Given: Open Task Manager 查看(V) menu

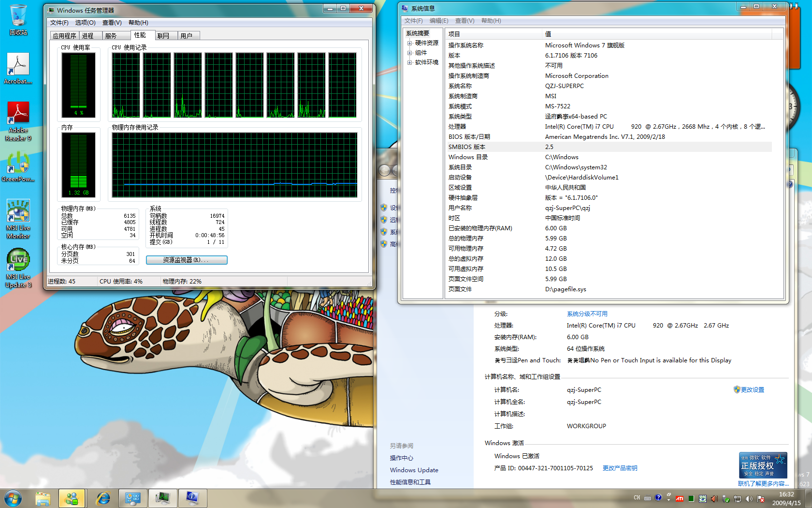Looking at the screenshot, I should point(112,23).
